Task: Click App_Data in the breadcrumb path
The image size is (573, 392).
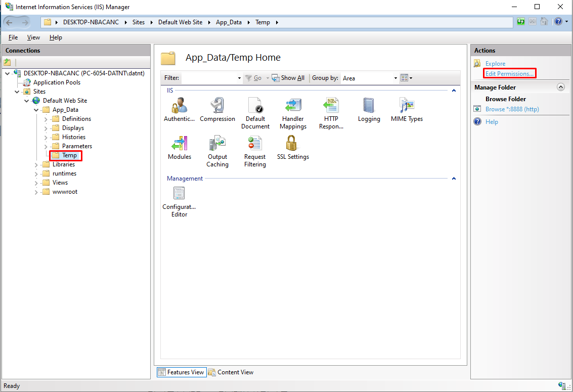Action: coord(229,22)
